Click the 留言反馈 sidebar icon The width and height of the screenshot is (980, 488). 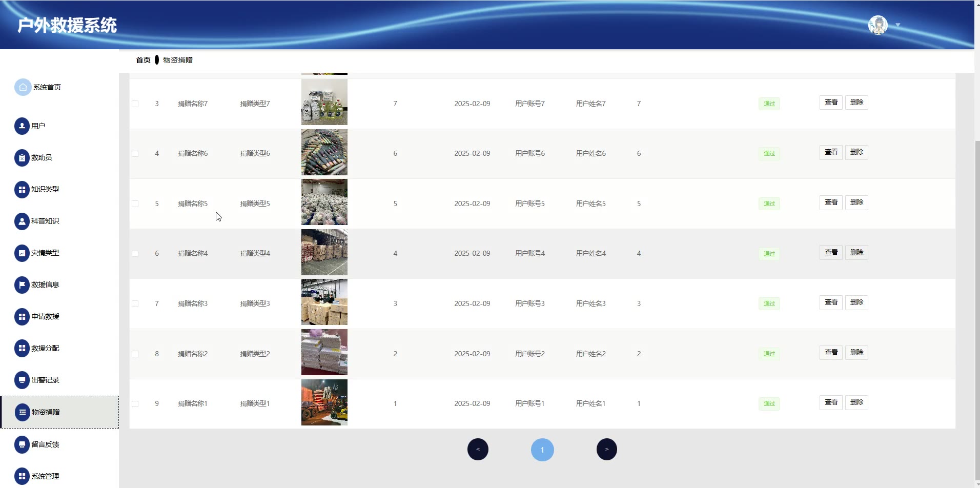click(22, 445)
